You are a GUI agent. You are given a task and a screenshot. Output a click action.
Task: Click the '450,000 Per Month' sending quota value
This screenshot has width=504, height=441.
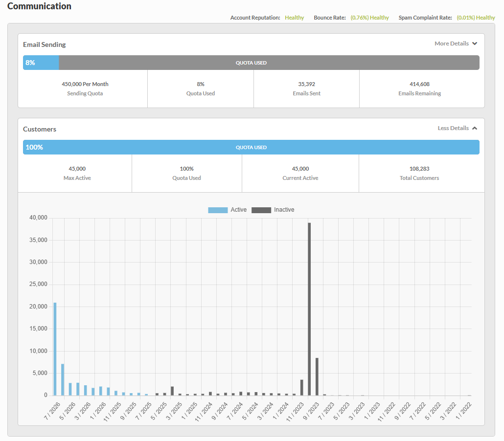pyautogui.click(x=85, y=84)
